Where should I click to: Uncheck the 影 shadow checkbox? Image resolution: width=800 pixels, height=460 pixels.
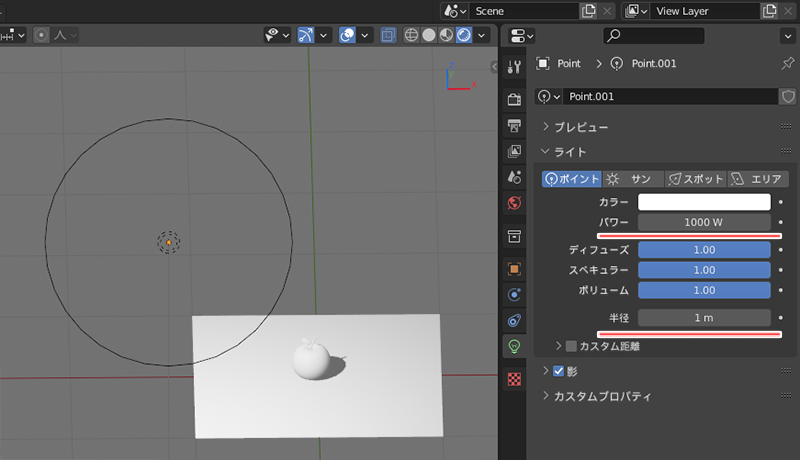[x=558, y=371]
